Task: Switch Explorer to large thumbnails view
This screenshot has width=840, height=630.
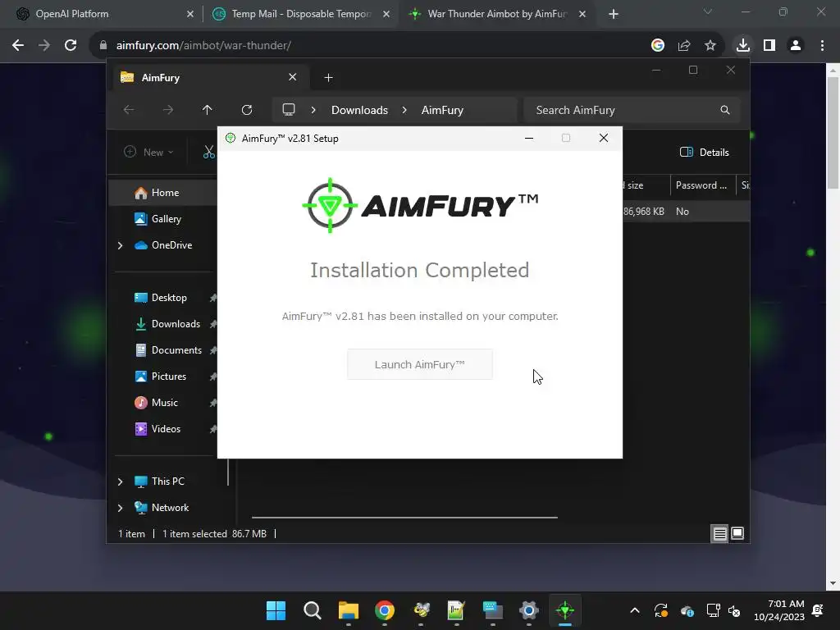Action: pyautogui.click(x=737, y=533)
